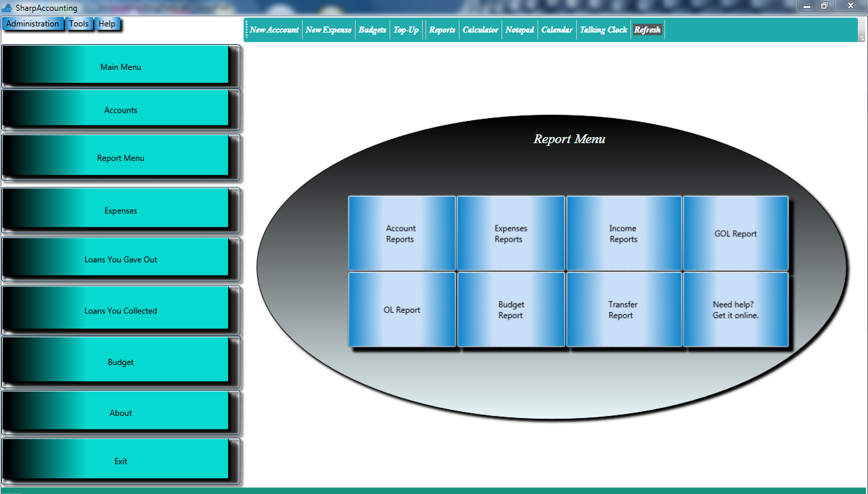
Task: Select Report Menu in the sidebar
Action: (121, 157)
